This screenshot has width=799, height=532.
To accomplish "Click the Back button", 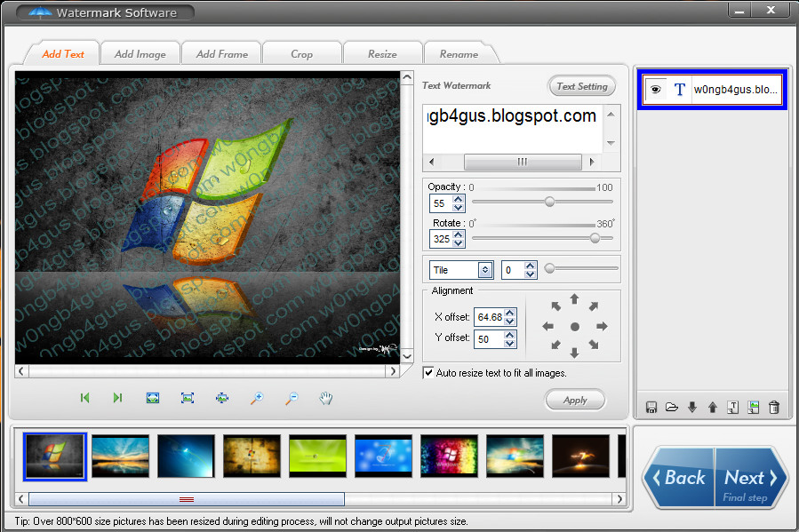I will pyautogui.click(x=680, y=478).
